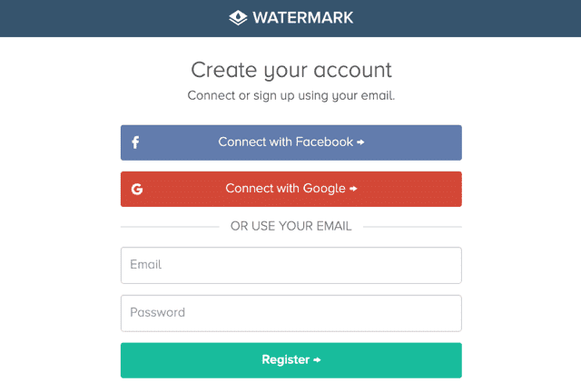
Task: Click the Google "G" icon
Action: 137,190
